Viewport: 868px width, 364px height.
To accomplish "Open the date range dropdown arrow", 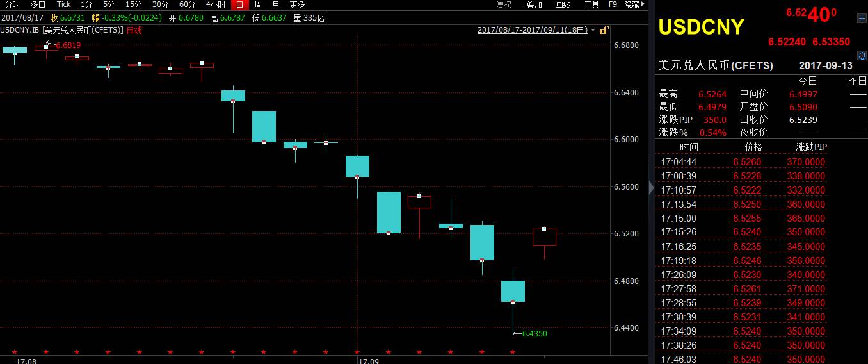I will tap(593, 30).
